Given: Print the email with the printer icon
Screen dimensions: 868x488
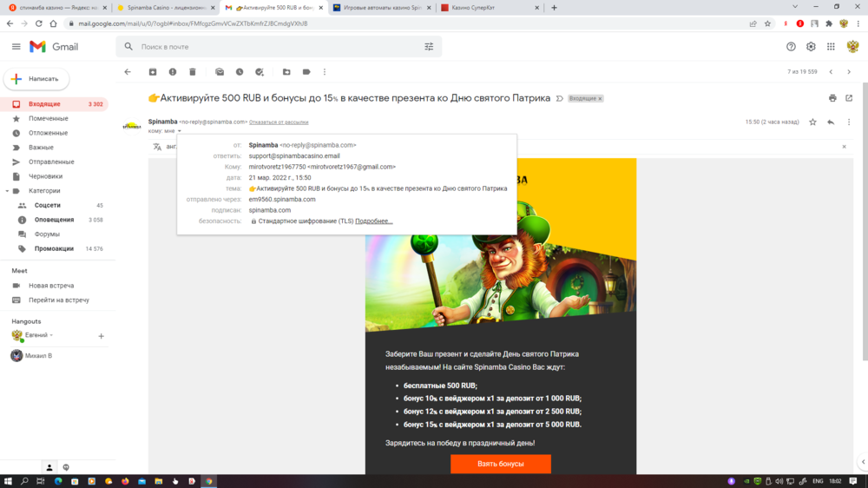Looking at the screenshot, I should tap(832, 98).
